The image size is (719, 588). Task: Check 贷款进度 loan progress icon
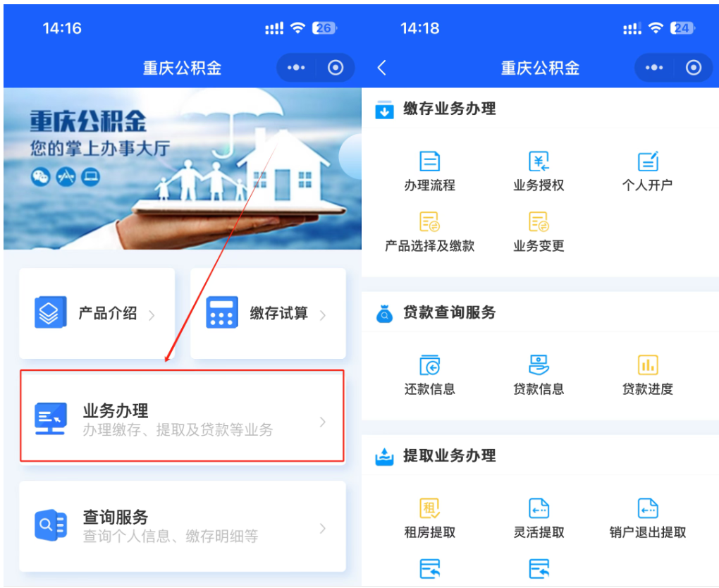[647, 366]
